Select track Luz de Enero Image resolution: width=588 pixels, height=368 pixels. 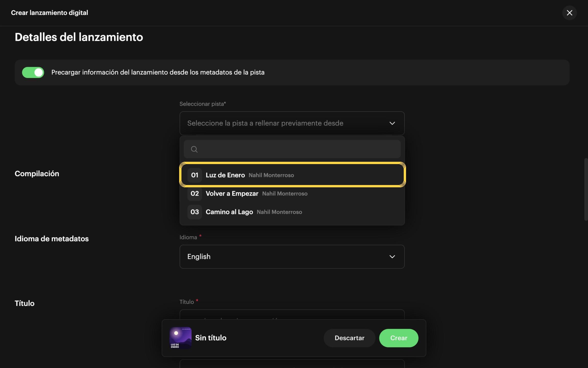[x=292, y=175]
